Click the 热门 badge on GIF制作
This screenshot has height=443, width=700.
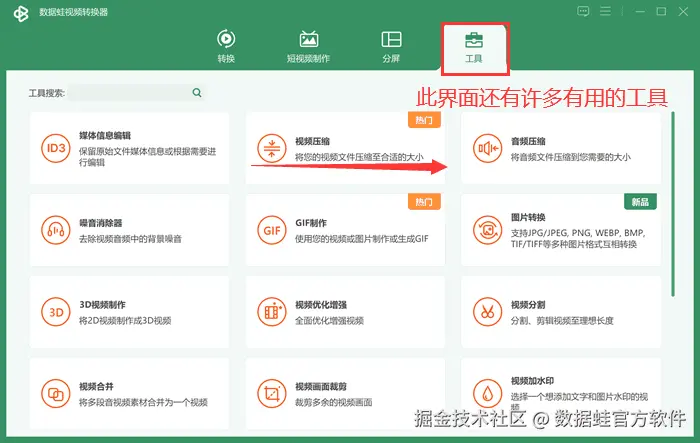[x=424, y=202]
